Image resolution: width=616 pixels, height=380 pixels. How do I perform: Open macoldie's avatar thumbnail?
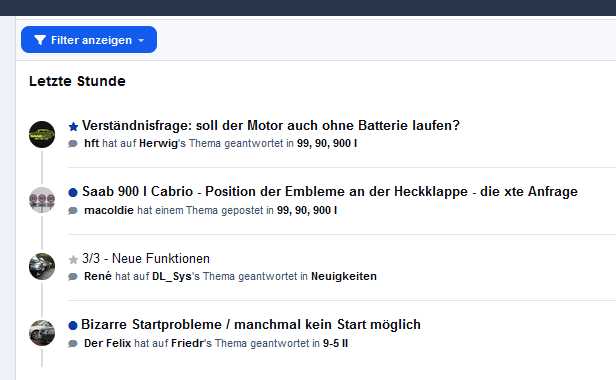(42, 200)
